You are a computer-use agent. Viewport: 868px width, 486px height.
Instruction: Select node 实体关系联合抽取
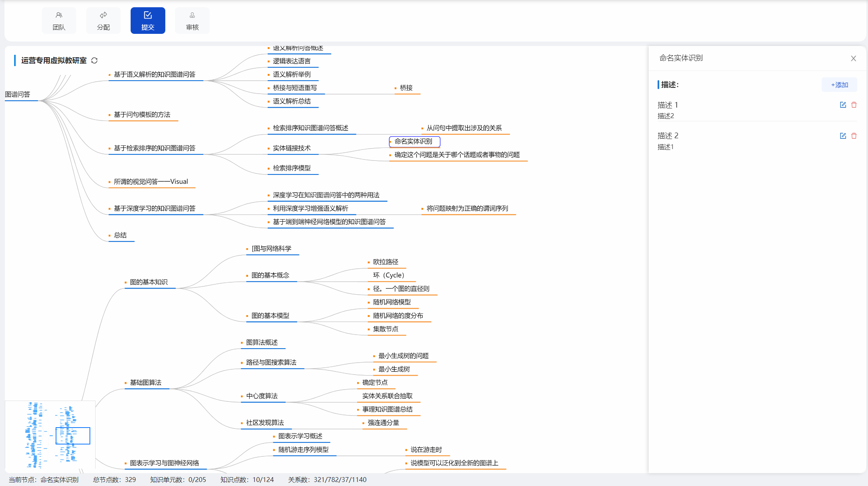click(387, 396)
